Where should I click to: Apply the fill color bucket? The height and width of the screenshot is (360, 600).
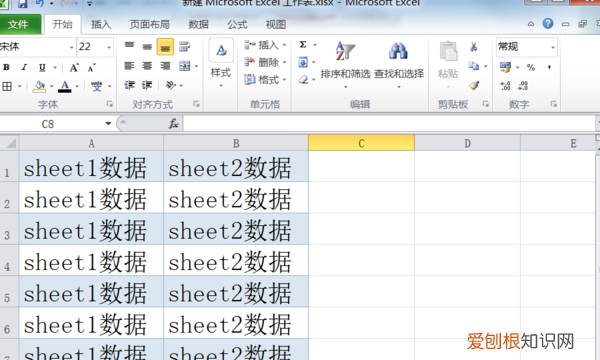[x=39, y=86]
